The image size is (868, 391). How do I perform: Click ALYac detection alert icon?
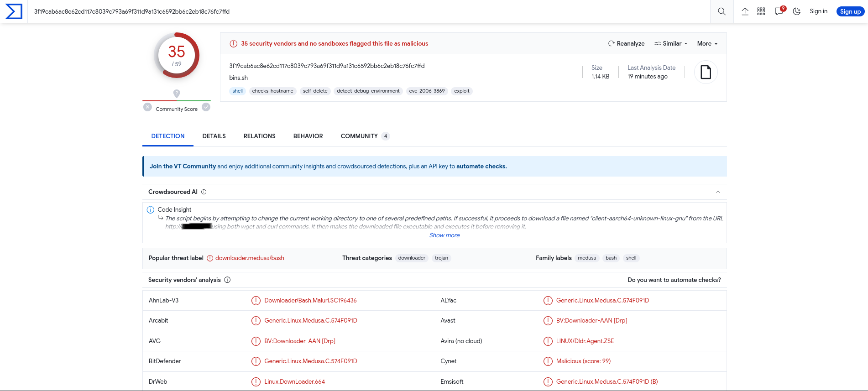548,301
